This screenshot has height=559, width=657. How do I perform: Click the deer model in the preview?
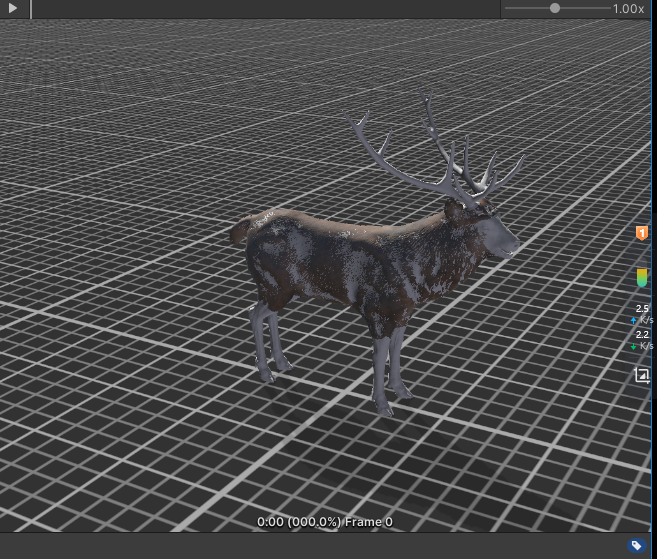point(375,251)
